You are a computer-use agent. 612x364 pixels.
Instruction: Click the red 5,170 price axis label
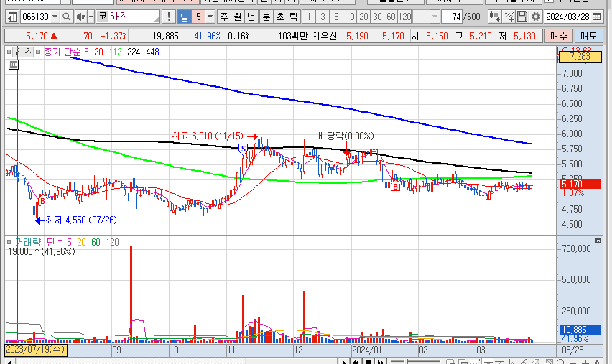click(580, 184)
